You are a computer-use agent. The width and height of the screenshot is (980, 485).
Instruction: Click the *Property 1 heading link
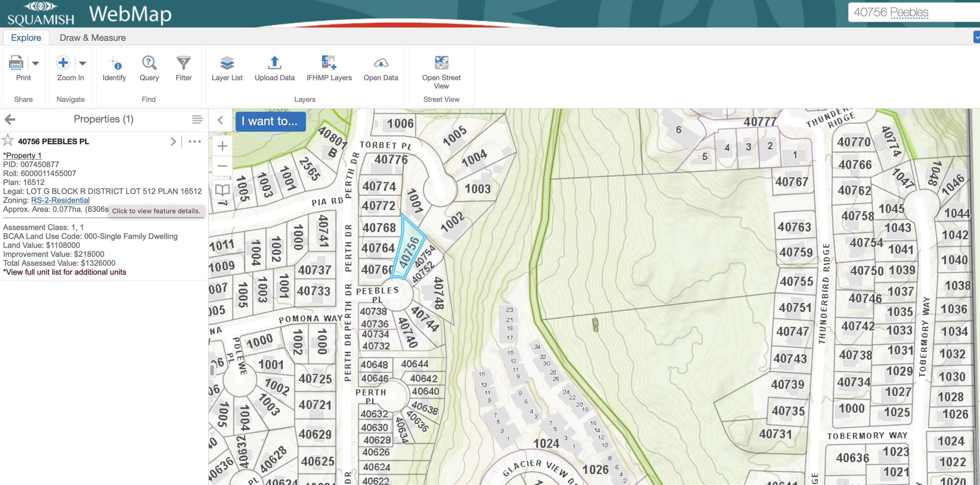(x=22, y=155)
